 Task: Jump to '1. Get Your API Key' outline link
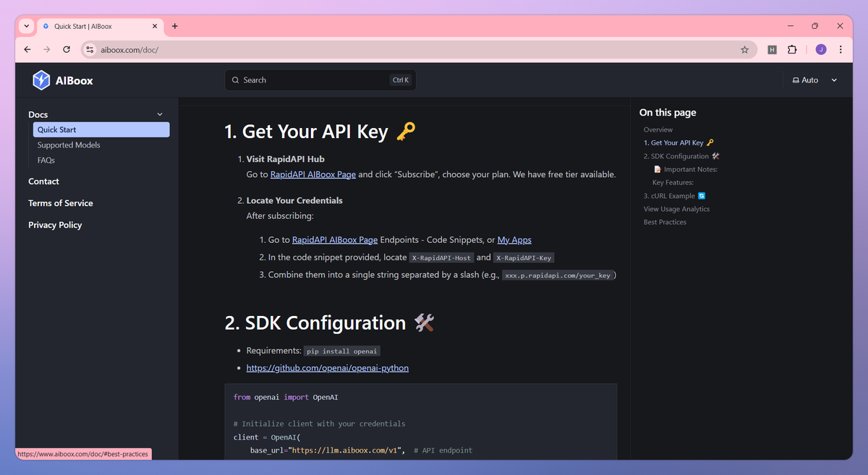[x=678, y=143]
